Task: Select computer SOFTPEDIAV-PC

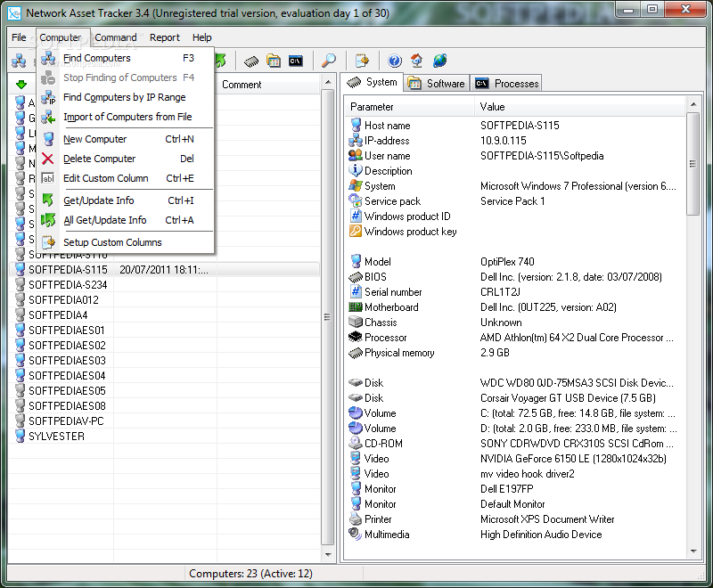Action: tap(66, 421)
